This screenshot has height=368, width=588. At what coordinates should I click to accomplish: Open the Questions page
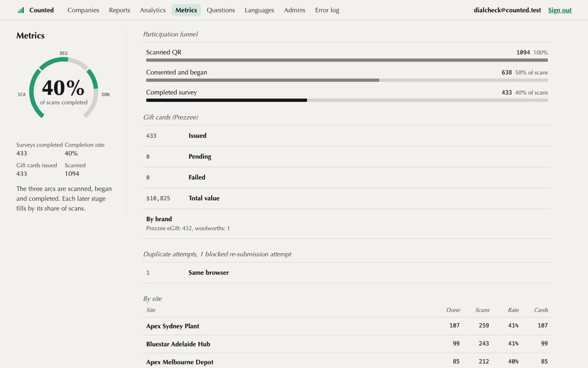(x=220, y=10)
